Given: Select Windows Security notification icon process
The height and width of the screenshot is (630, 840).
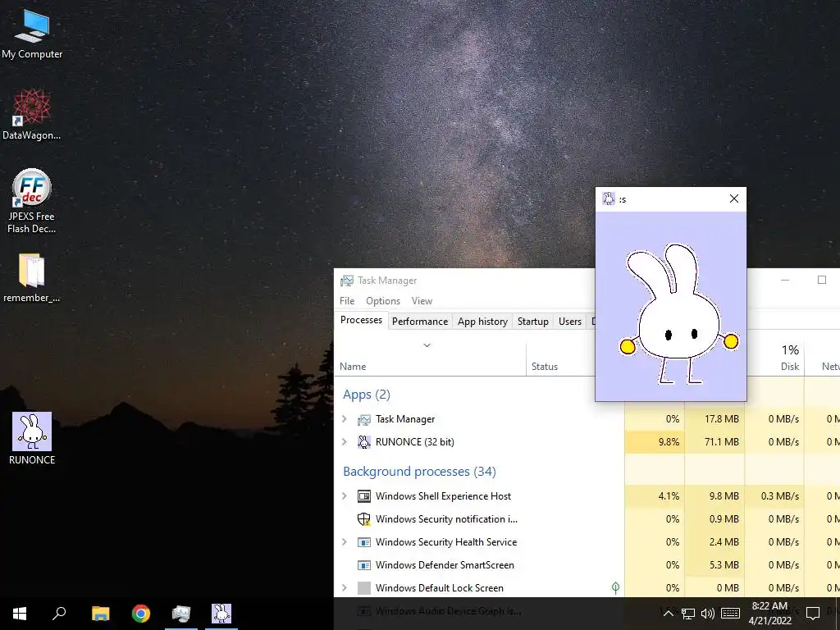Looking at the screenshot, I should [587, 519].
